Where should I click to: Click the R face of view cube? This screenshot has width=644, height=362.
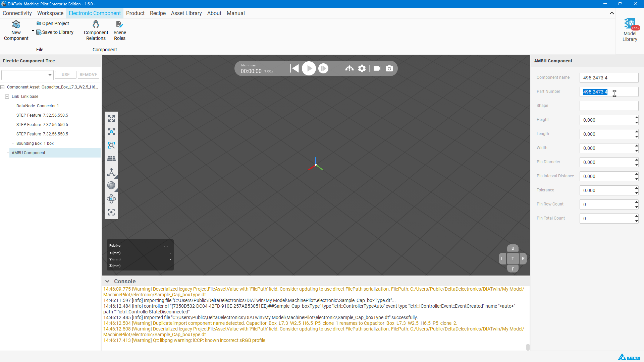(523, 259)
